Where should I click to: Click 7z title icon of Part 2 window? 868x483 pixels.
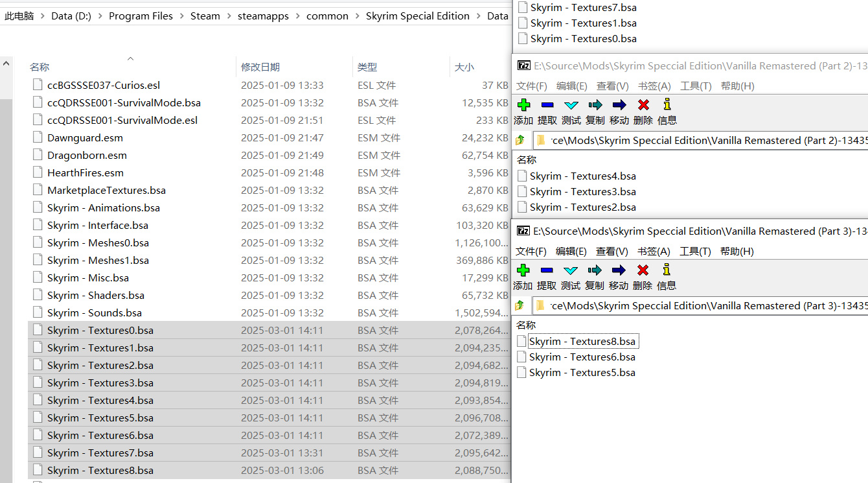tap(523, 65)
